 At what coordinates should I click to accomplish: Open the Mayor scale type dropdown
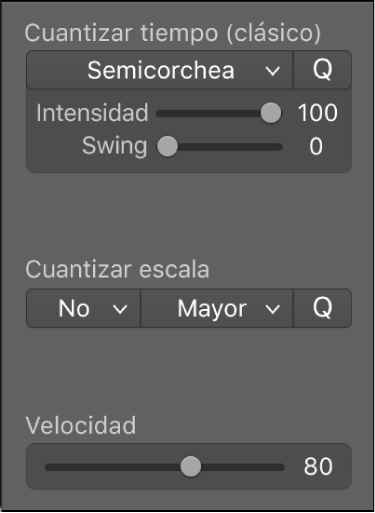pyautogui.click(x=217, y=308)
